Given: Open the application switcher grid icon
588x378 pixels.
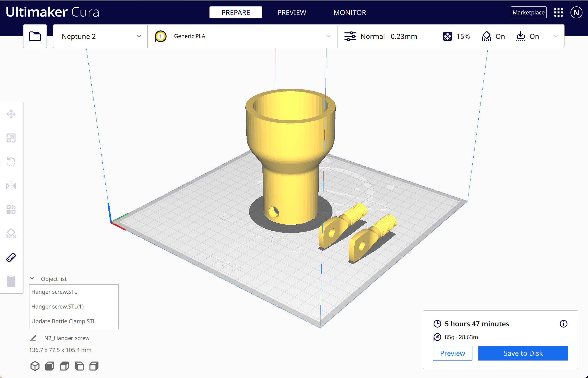Looking at the screenshot, I should [x=558, y=12].
